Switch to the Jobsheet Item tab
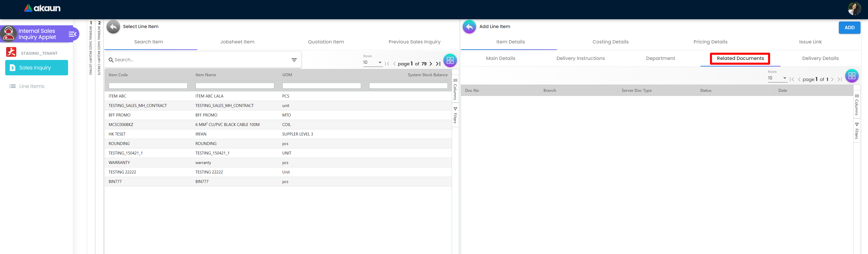 (237, 42)
